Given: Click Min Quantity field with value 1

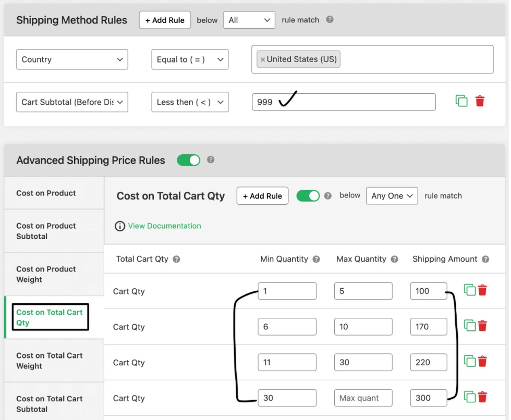Looking at the screenshot, I should tap(287, 291).
